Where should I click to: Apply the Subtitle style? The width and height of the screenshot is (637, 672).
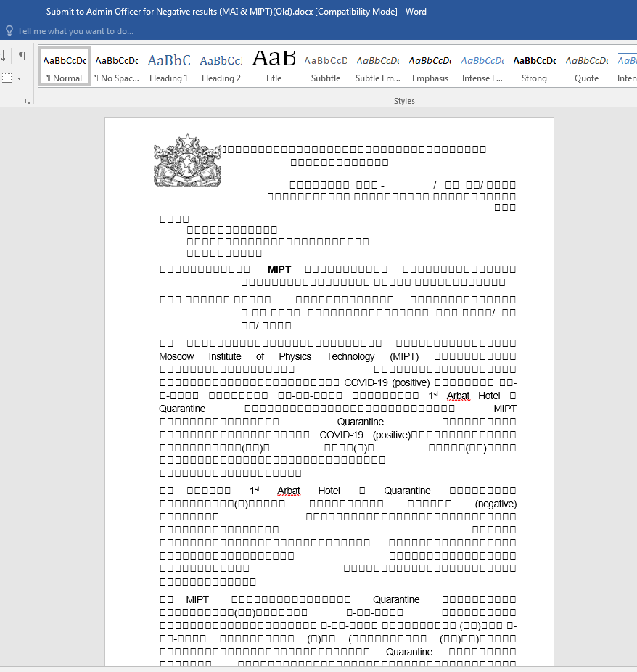pyautogui.click(x=326, y=67)
